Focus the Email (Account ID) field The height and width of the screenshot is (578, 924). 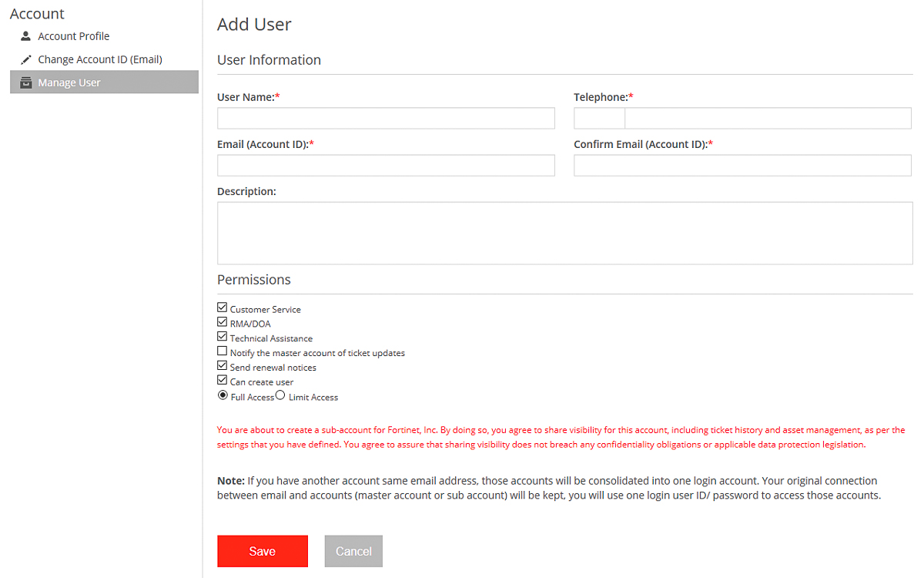(385, 165)
